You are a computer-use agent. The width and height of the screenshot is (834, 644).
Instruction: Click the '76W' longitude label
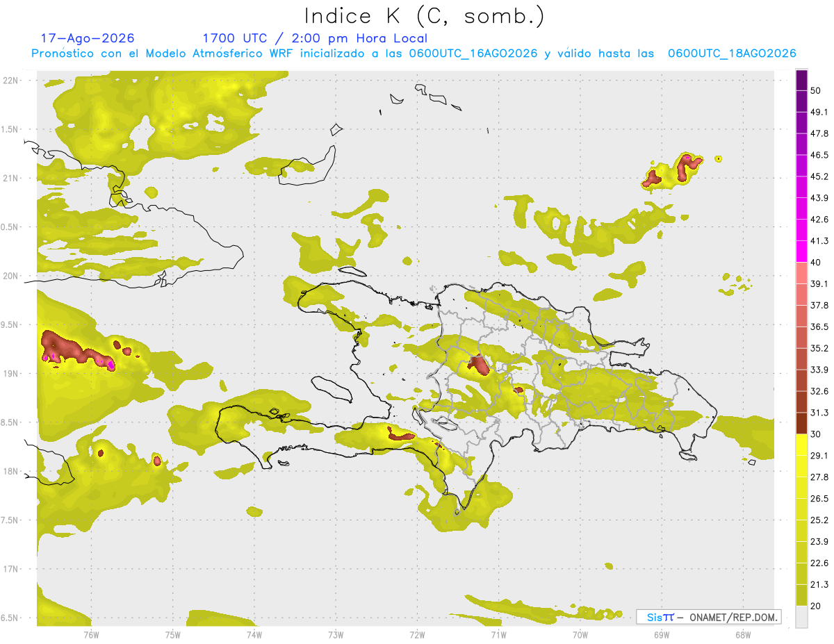[91, 635]
